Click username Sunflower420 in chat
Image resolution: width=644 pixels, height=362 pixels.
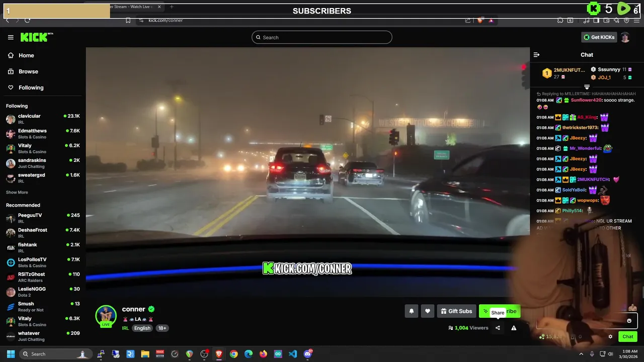click(586, 100)
